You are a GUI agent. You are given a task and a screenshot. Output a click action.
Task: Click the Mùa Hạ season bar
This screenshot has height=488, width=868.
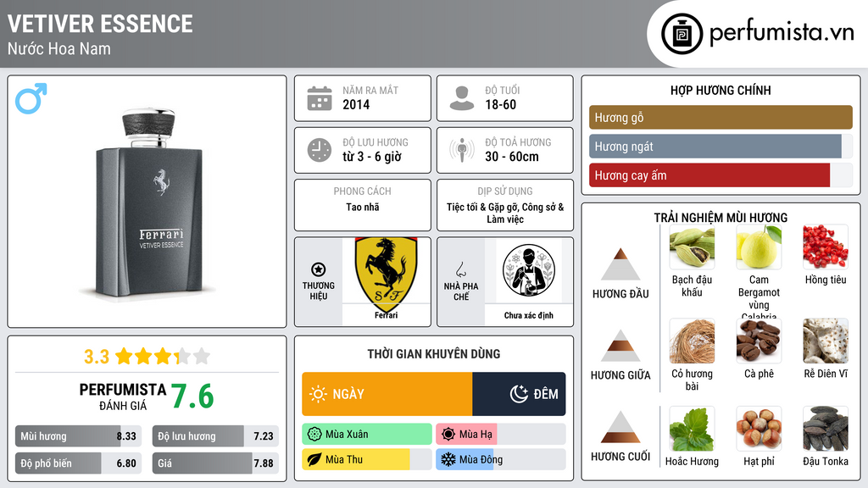(500, 435)
